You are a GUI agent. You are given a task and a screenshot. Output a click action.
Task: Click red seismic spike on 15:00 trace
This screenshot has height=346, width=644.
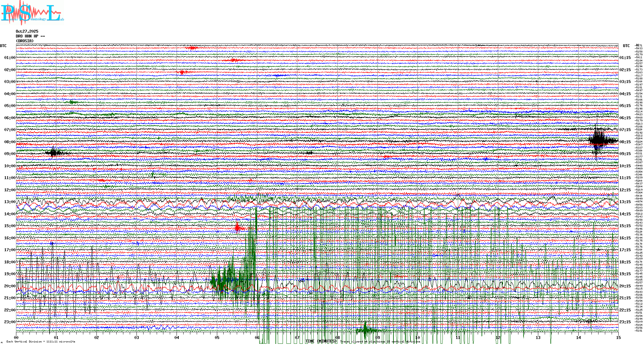[237, 227]
